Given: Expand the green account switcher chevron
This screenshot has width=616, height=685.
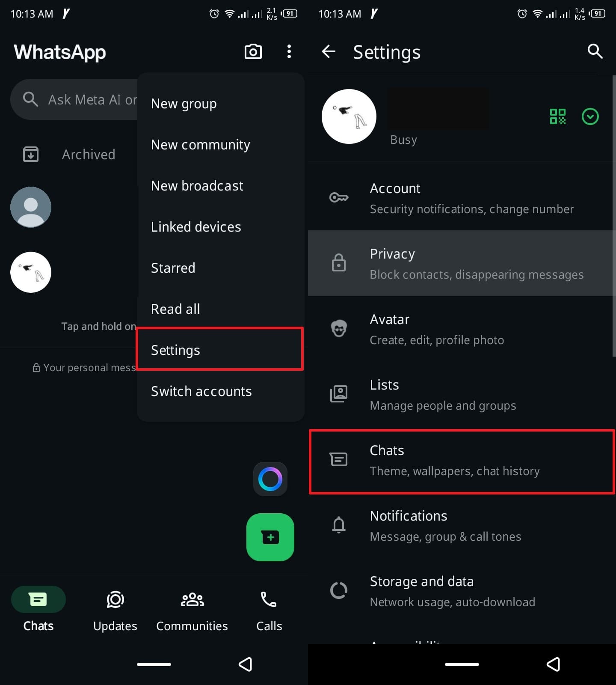Looking at the screenshot, I should point(590,116).
